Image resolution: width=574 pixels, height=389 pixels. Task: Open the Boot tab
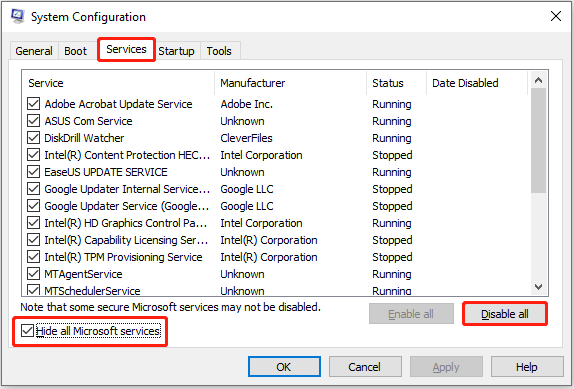click(x=75, y=51)
